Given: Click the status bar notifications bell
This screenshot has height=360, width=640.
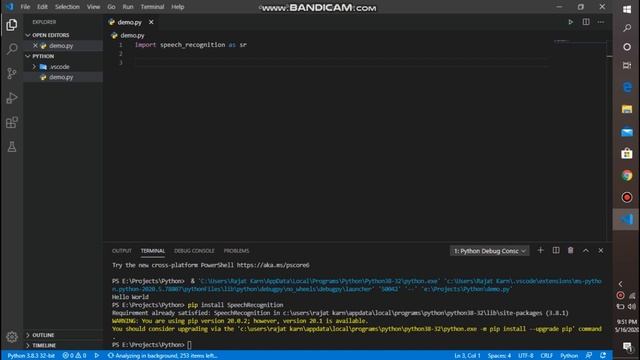Looking at the screenshot, I should tap(603, 356).
